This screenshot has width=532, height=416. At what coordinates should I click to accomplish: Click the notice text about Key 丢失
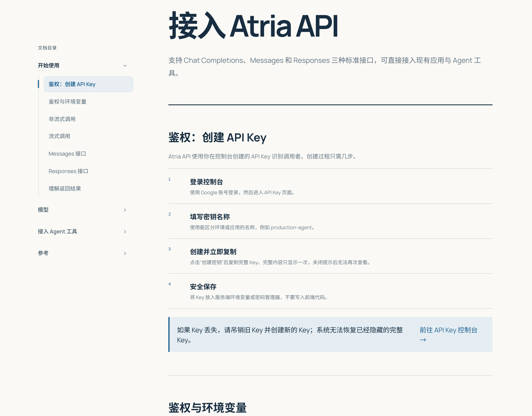(290, 335)
